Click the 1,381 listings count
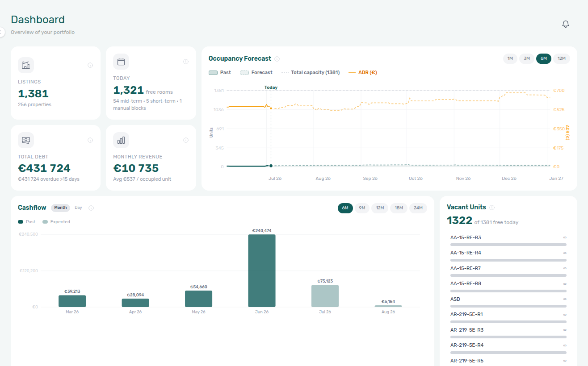This screenshot has height=366, width=588. click(33, 94)
